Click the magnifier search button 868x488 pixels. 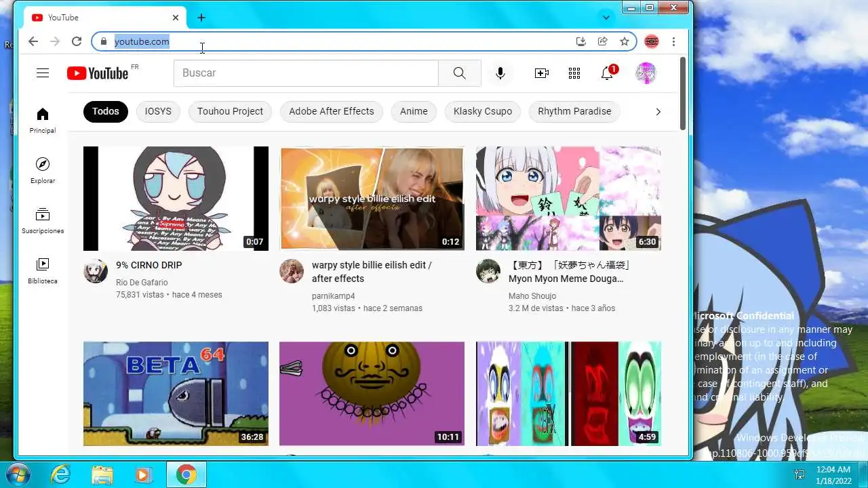460,73
